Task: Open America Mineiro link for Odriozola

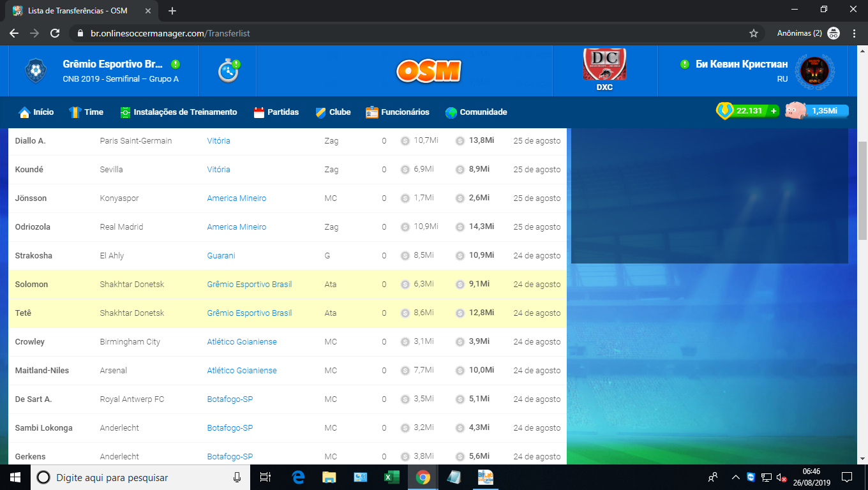Action: [x=237, y=226]
